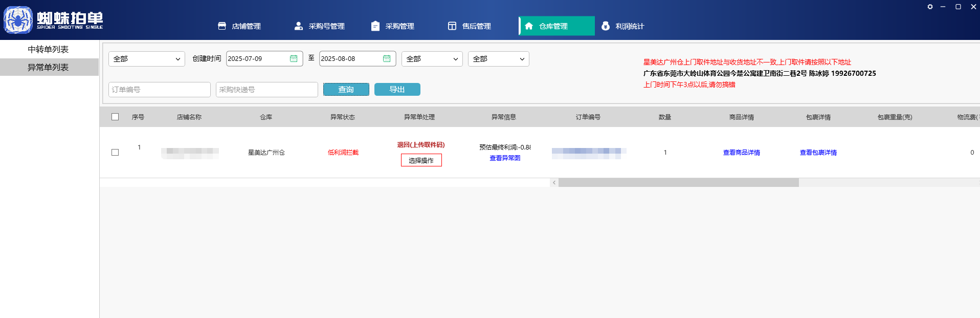Click the 退回(上传取件码) text
This screenshot has width=980, height=318.
point(421,145)
